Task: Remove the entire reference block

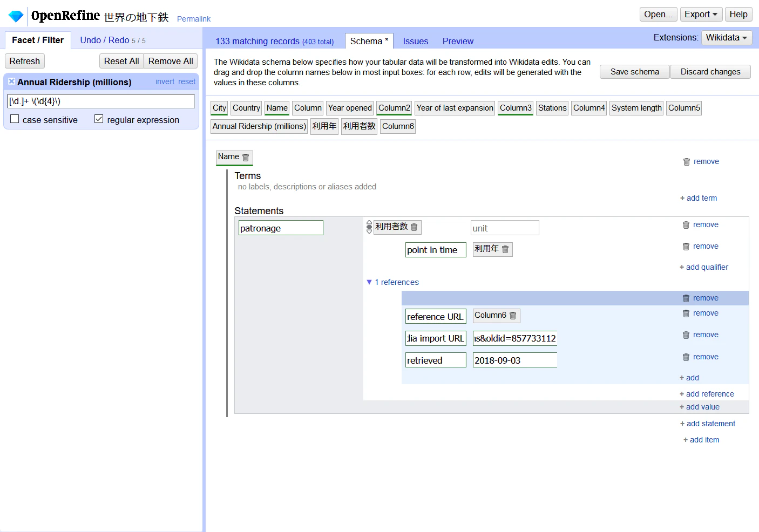Action: point(701,298)
